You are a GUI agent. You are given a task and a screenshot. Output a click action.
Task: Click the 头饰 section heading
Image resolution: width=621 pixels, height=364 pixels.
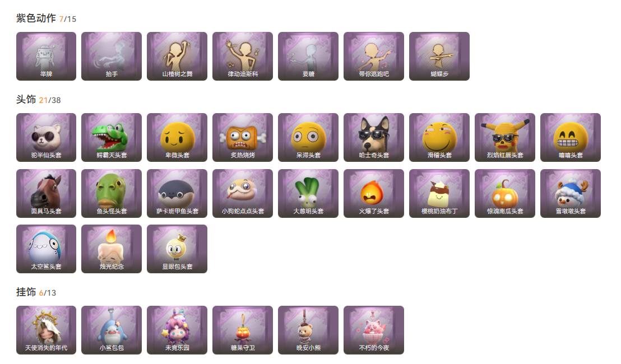[x=26, y=100]
